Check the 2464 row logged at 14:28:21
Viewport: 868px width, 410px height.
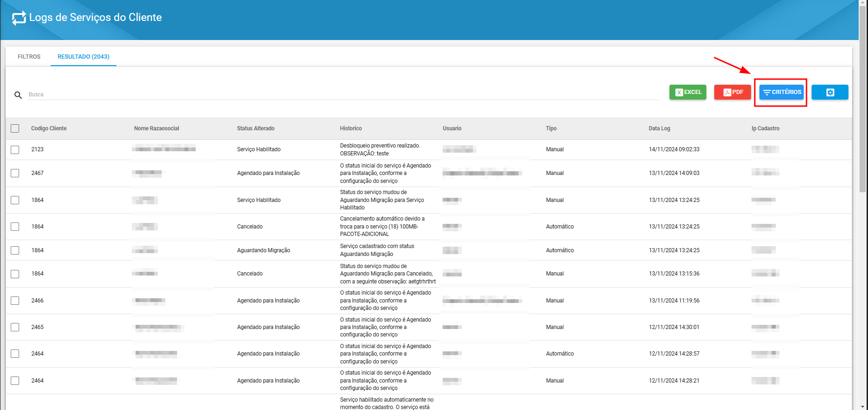click(15, 381)
